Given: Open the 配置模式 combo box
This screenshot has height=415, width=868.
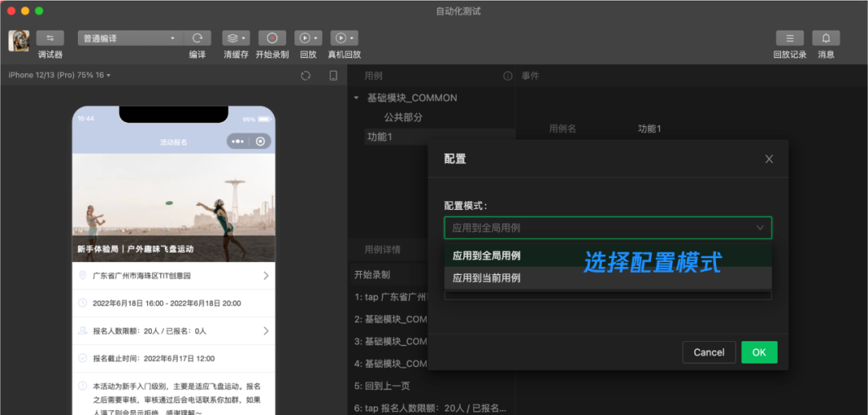Looking at the screenshot, I should [x=608, y=228].
